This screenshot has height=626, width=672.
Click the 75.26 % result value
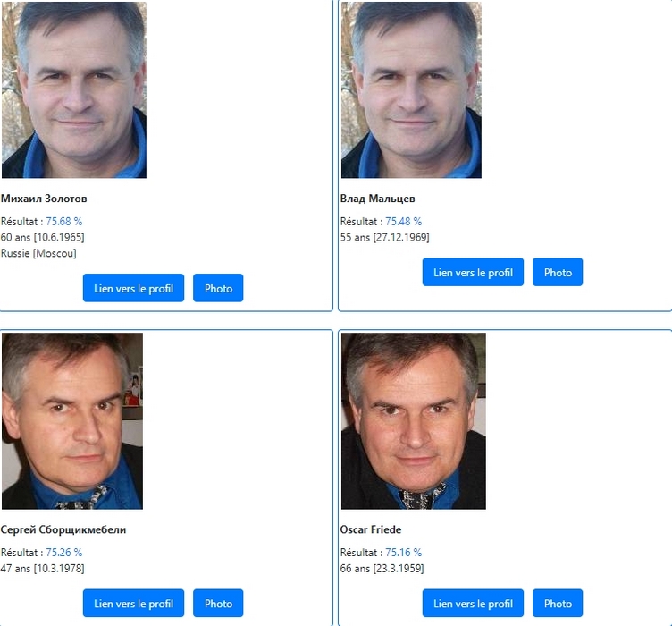pyautogui.click(x=63, y=553)
